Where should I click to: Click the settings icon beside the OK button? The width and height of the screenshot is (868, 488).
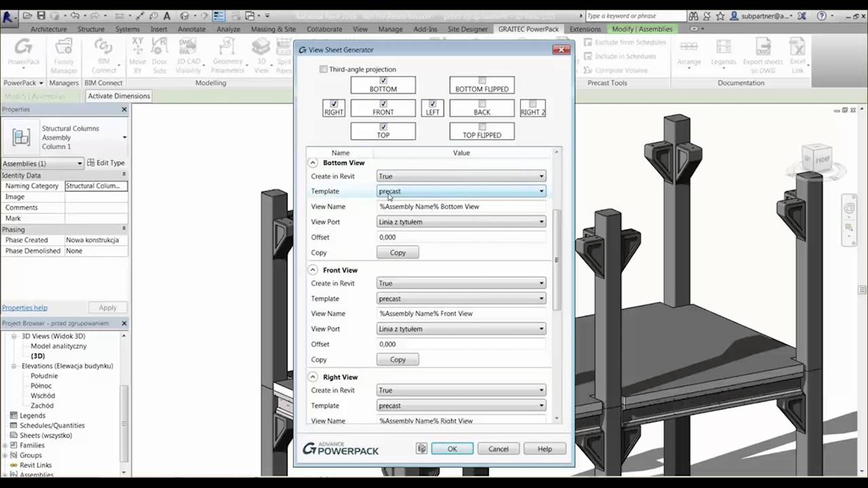point(422,449)
